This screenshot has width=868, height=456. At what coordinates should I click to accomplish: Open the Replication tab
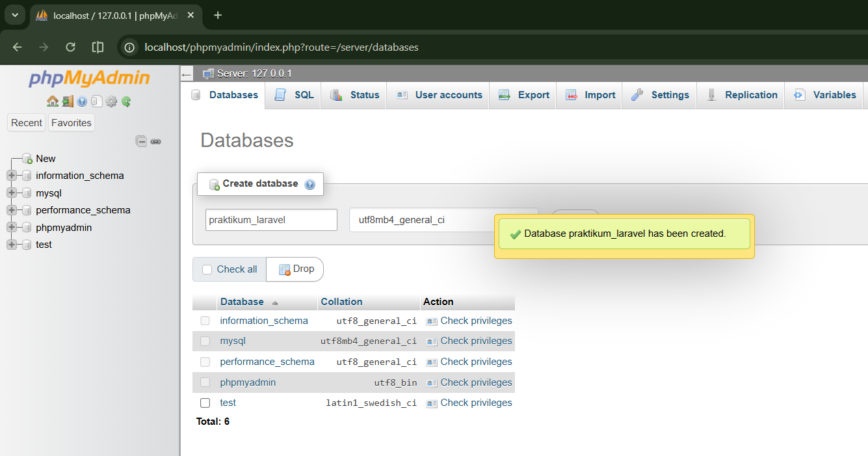741,95
